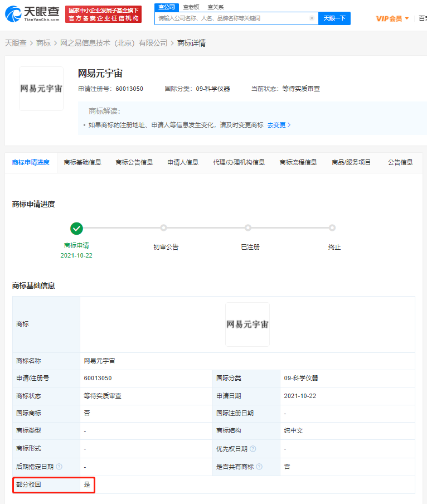Select the 商标基础信息 tab

(x=83, y=163)
